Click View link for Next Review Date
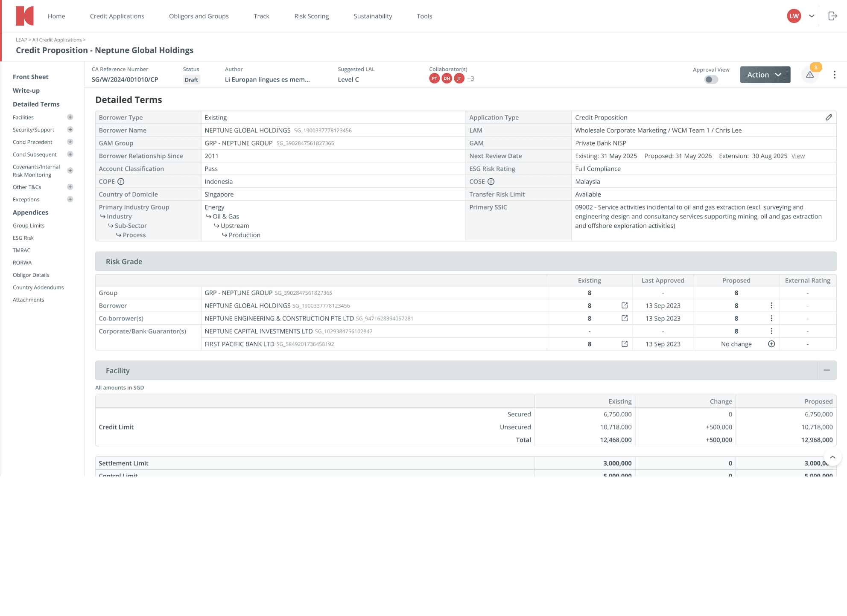The image size is (847, 616). (797, 156)
